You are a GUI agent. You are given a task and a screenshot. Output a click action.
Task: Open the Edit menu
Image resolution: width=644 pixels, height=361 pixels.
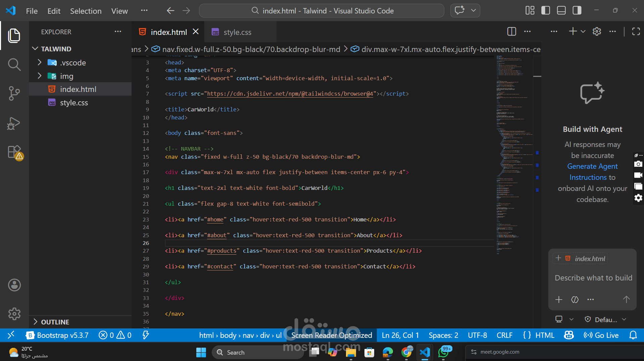pos(54,11)
